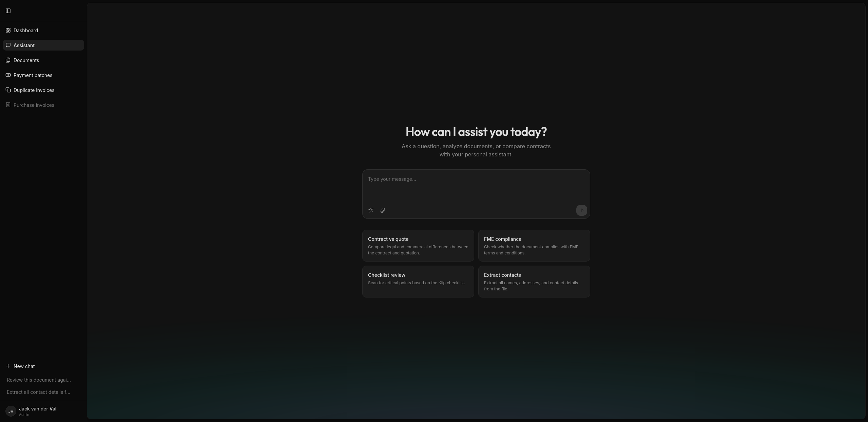Collapse the sidebar with the panel toggle icon
Screen dimensions: 868x422
click(x=8, y=11)
